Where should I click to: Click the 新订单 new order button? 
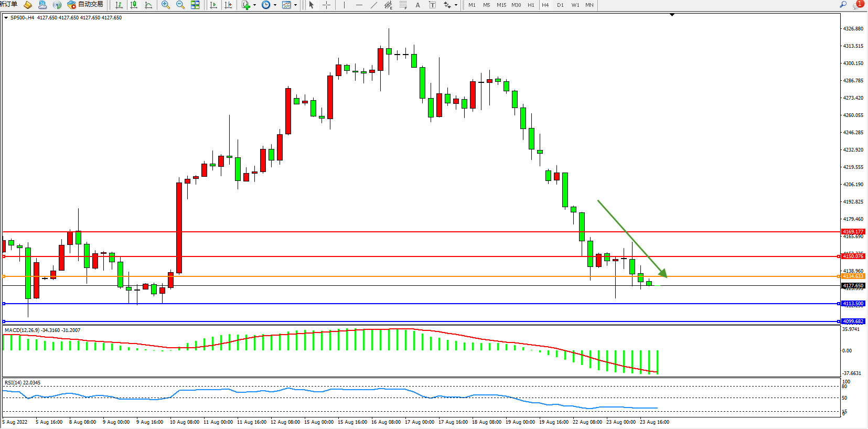coord(9,5)
